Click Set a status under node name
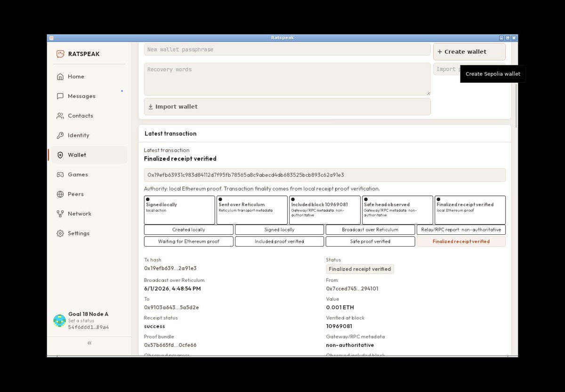This screenshot has height=392, width=565. point(81,320)
